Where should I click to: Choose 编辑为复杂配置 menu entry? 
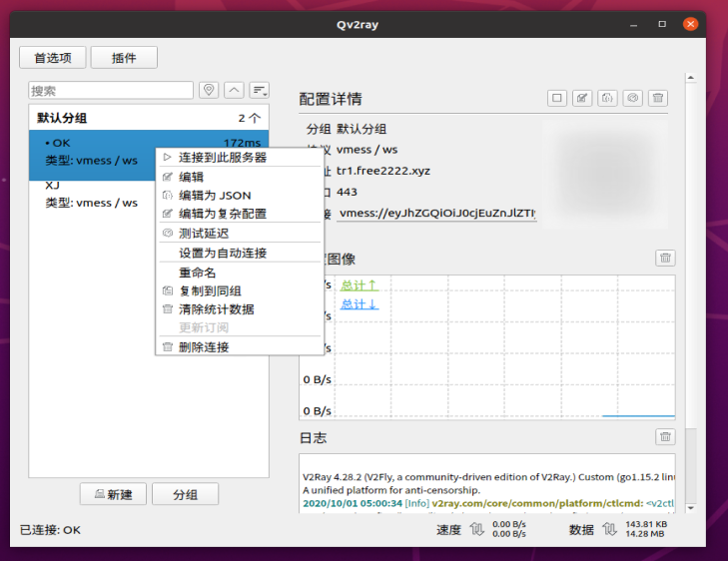240,214
